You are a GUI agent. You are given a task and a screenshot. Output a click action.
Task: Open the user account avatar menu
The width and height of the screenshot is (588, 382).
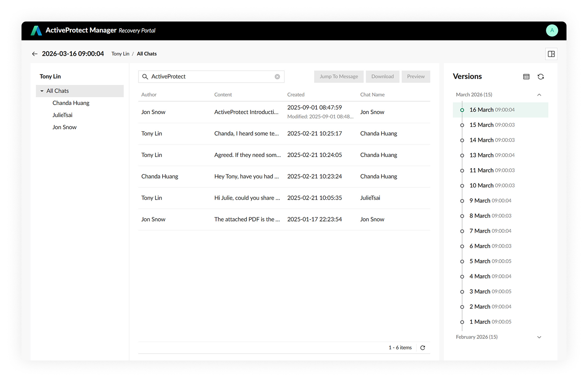point(552,30)
